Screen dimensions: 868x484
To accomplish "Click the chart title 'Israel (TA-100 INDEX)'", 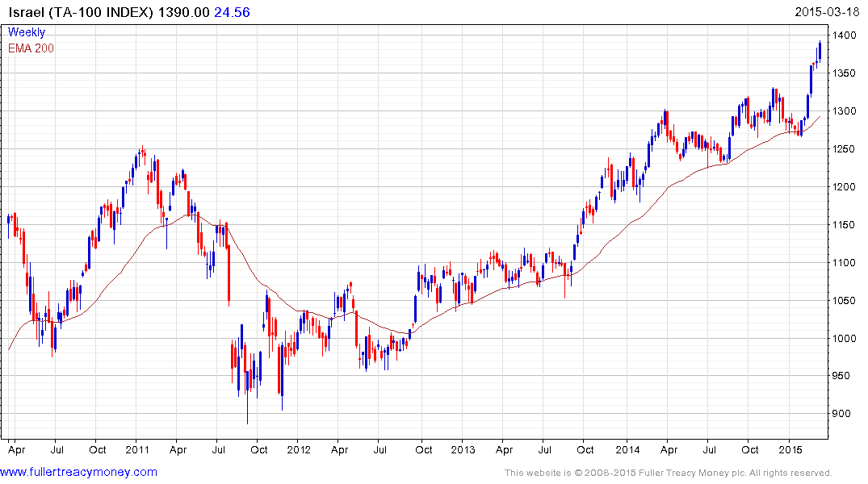I will [81, 12].
